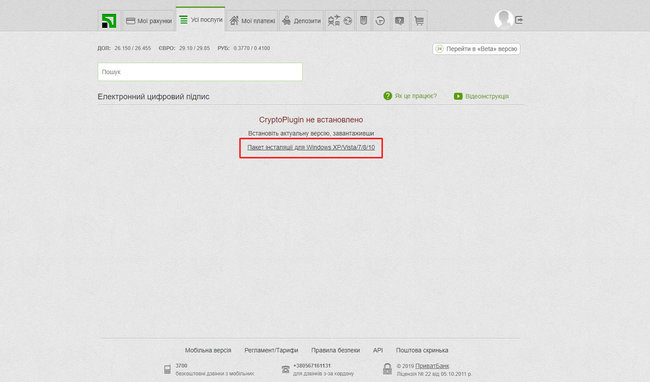
Task: Click the green question mark icon
Action: (388, 96)
